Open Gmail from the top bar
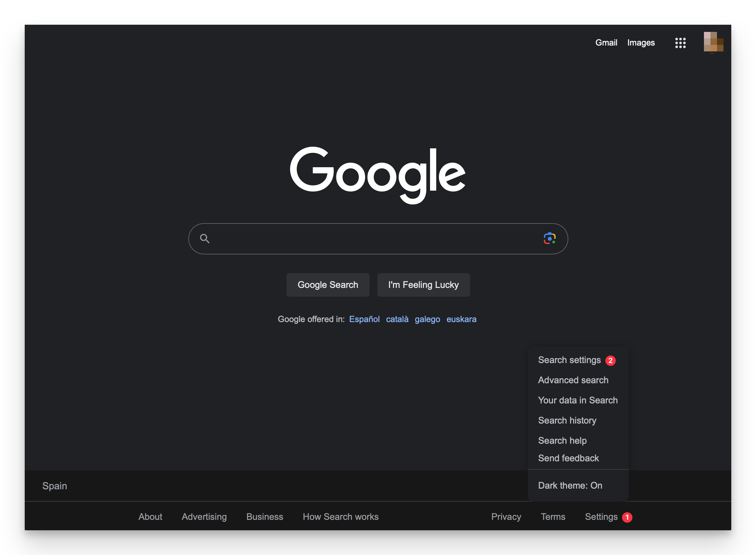Screen dimensions: 756x555 pyautogui.click(x=606, y=43)
